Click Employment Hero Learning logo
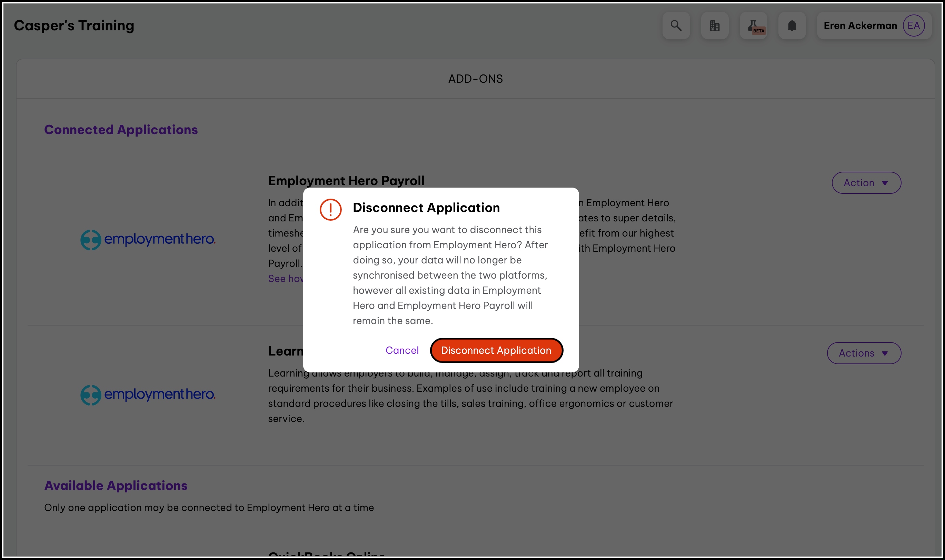Viewport: 945px width, 560px height. pyautogui.click(x=148, y=395)
